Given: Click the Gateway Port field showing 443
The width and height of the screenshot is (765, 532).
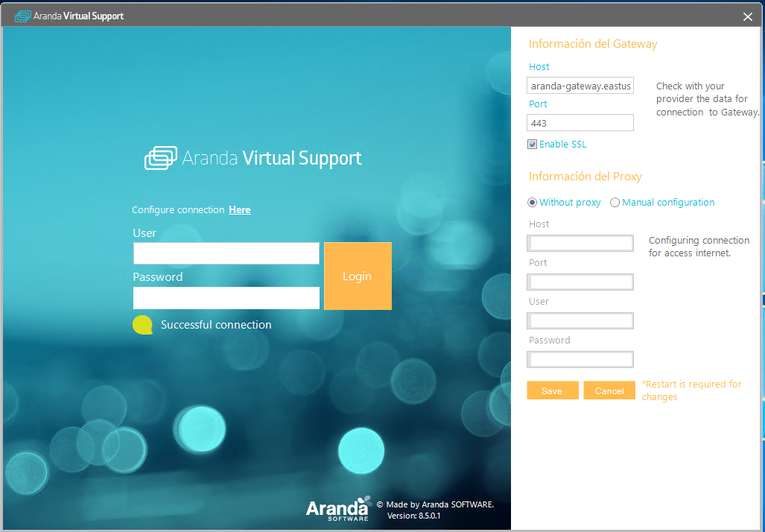Looking at the screenshot, I should (580, 122).
